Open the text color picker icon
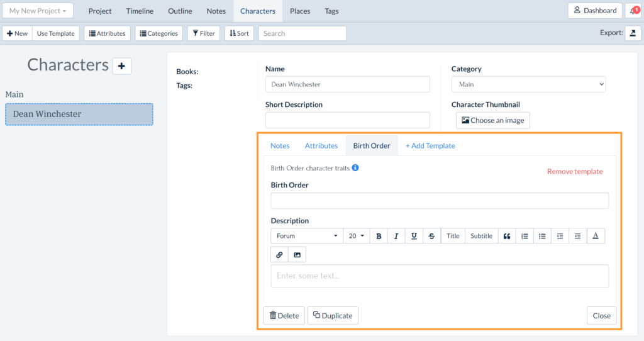The width and height of the screenshot is (644, 341). [x=596, y=236]
